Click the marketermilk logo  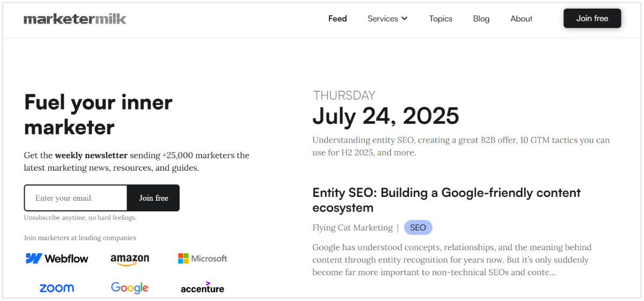coord(75,19)
